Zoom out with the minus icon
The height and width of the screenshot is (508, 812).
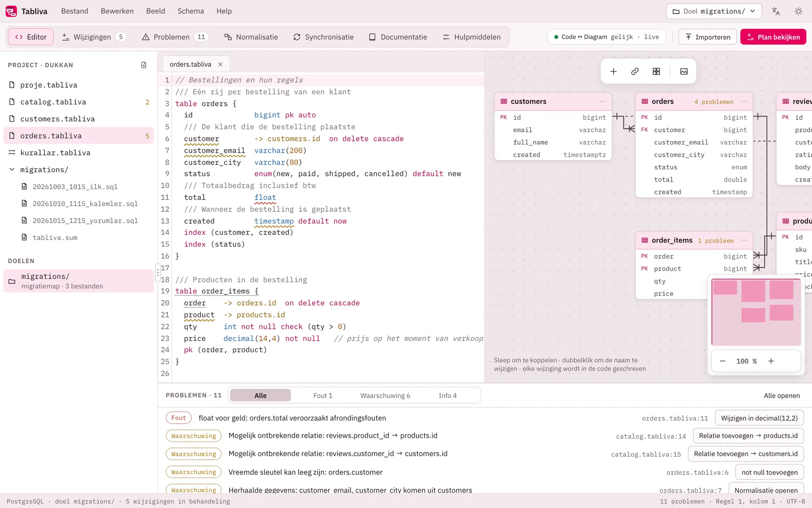click(723, 361)
